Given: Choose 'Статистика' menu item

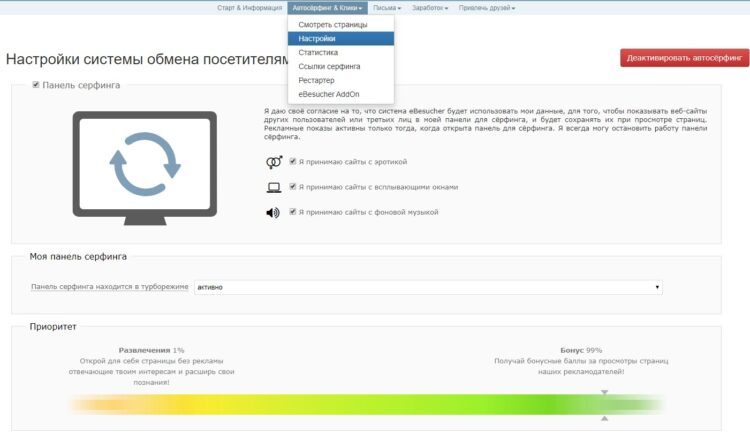Looking at the screenshot, I should [318, 52].
